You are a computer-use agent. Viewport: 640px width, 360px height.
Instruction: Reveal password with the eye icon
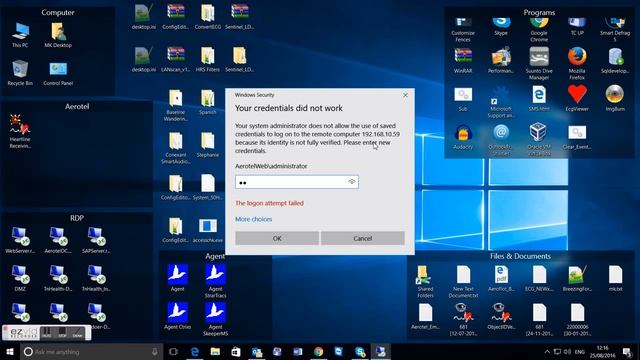[351, 182]
